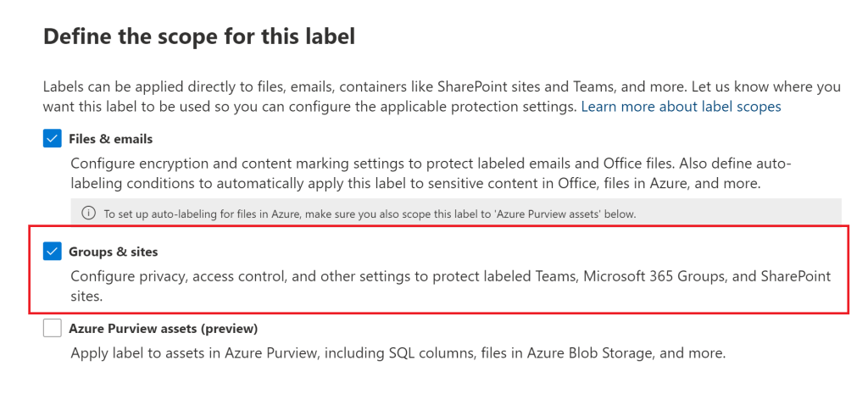The height and width of the screenshot is (394, 868).
Task: Click the 'Groups & sites' label text
Action: point(113,252)
